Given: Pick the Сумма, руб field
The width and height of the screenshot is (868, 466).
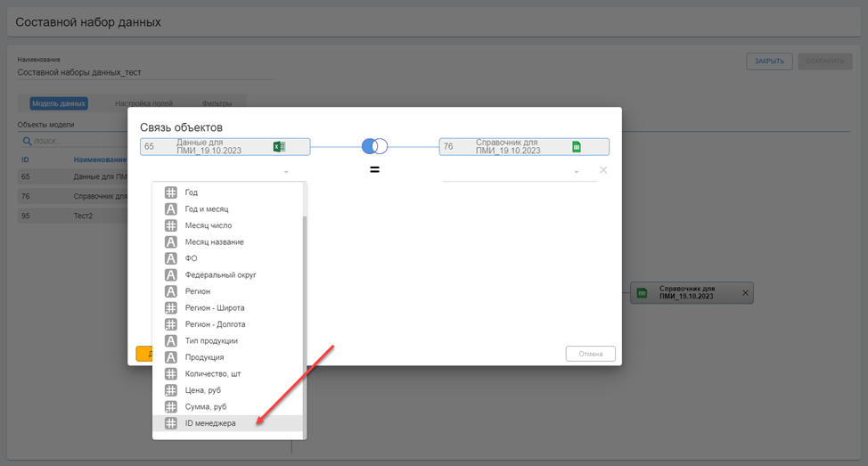Looking at the screenshot, I should click(x=206, y=406).
